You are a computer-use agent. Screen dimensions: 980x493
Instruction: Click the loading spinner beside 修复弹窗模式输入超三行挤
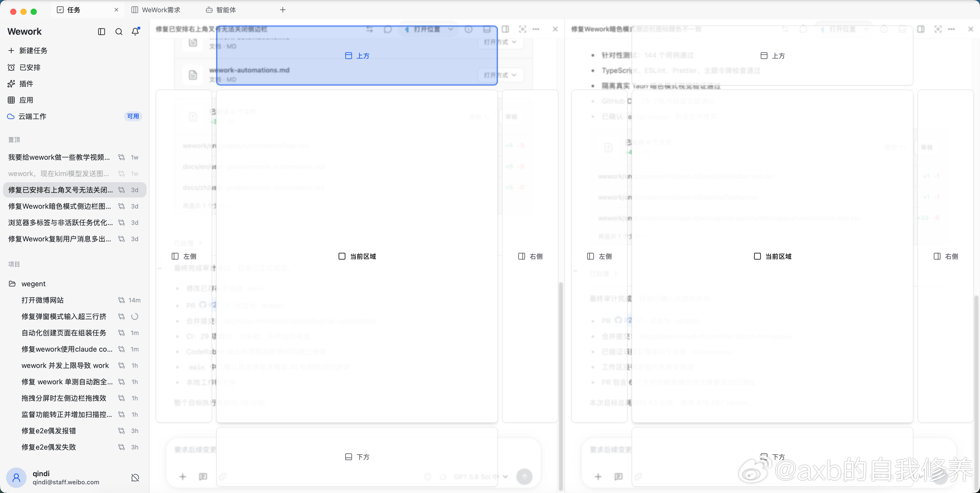135,316
